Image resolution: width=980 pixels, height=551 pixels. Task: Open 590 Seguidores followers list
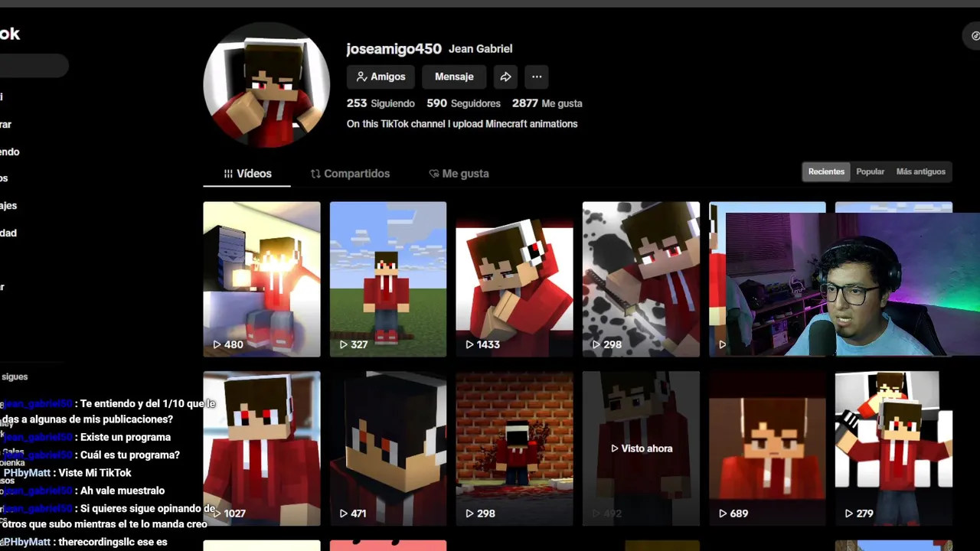tap(463, 103)
